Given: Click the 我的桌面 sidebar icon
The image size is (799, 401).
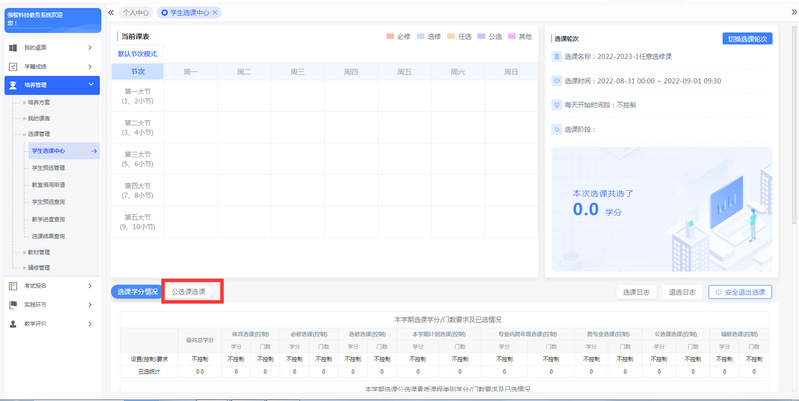Looking at the screenshot, I should tap(13, 48).
